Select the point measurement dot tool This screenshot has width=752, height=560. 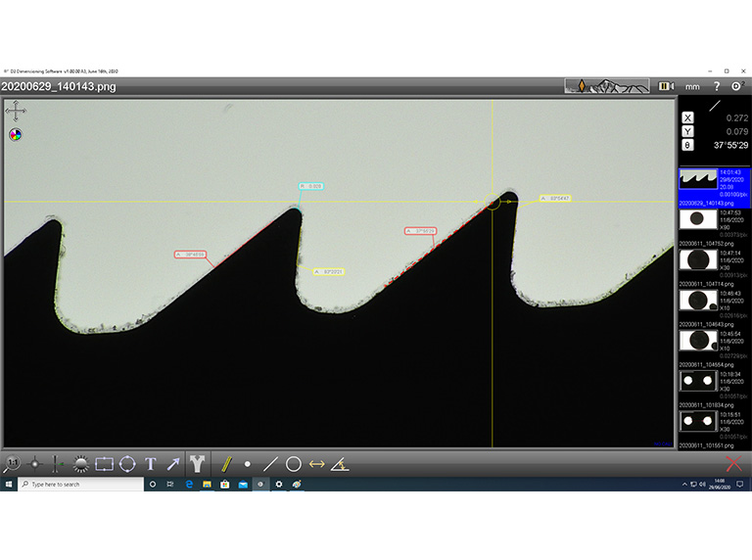(x=247, y=464)
